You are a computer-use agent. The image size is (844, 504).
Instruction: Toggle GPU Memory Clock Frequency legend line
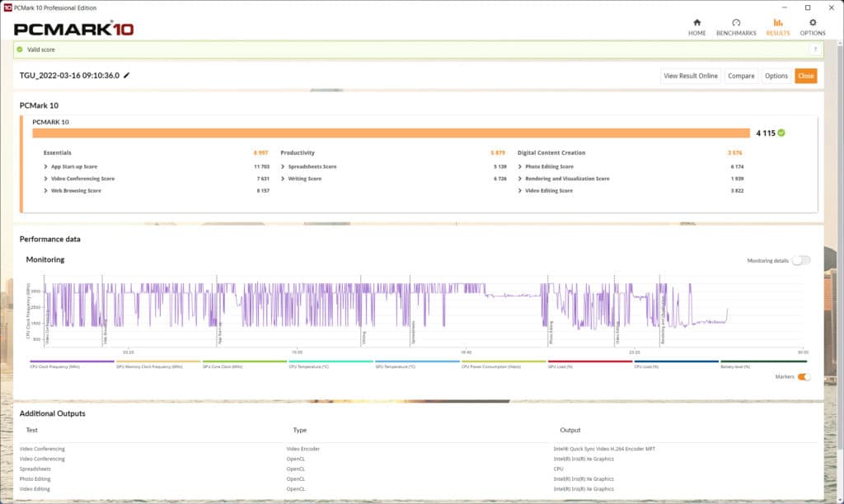click(158, 362)
